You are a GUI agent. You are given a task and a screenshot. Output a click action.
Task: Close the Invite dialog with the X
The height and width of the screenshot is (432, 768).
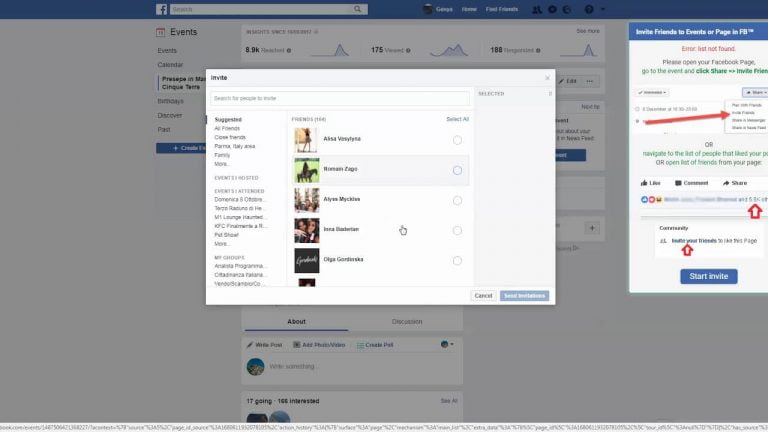[548, 78]
